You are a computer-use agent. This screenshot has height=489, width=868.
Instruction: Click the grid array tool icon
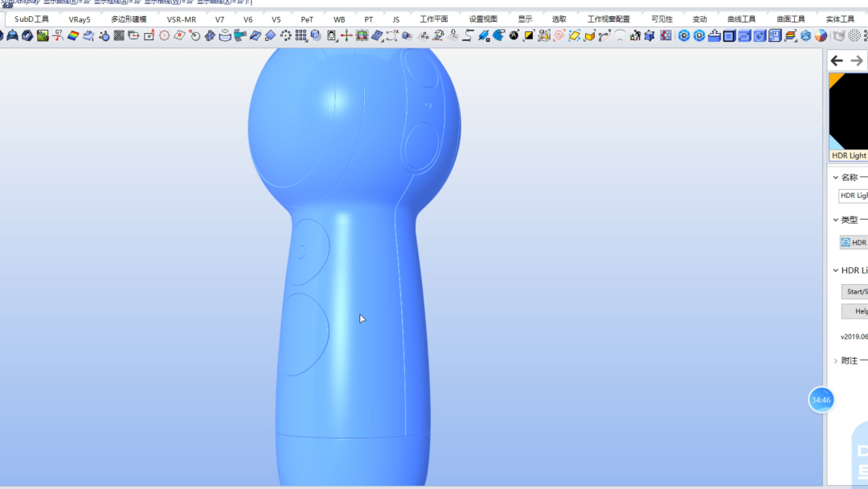point(301,36)
